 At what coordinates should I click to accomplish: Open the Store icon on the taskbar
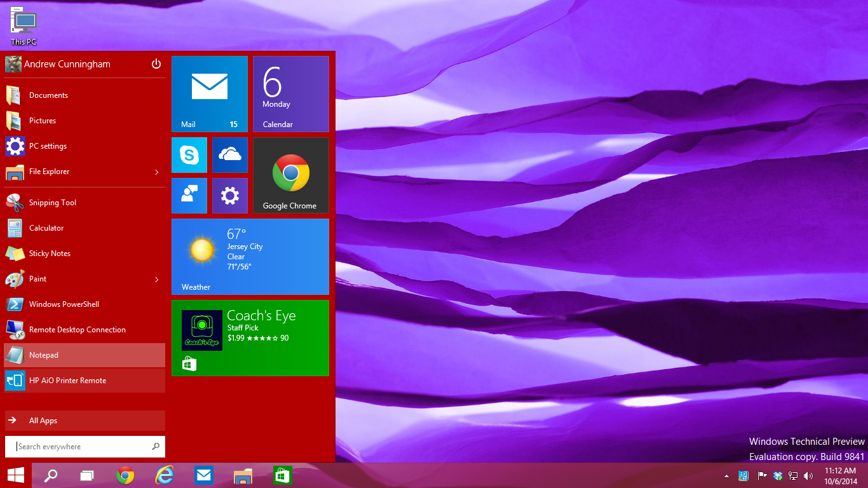281,475
